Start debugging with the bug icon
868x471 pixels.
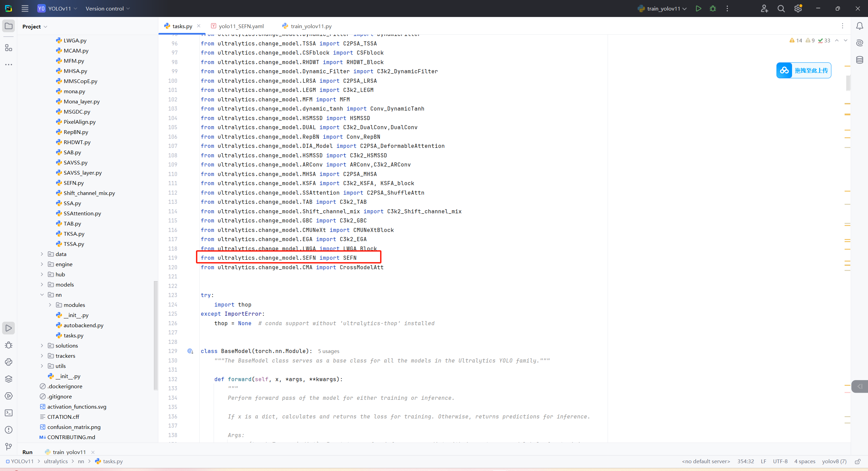(x=713, y=8)
